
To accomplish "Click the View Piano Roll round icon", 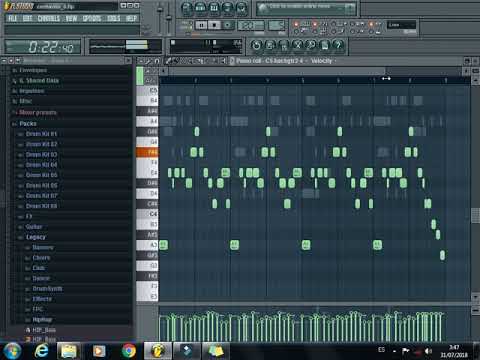I will [214, 8].
